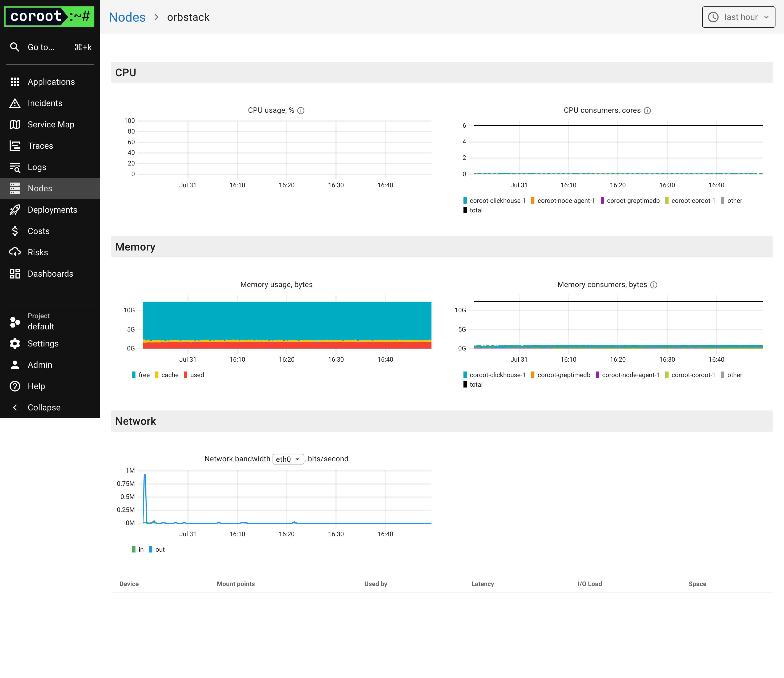
Task: Click the Memory consumers info icon
Action: coord(654,285)
